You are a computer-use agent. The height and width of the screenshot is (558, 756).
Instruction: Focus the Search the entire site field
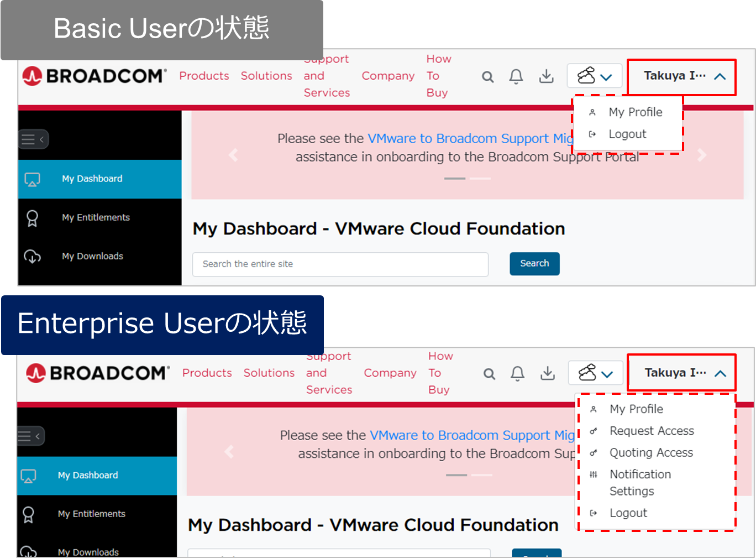[x=340, y=264]
